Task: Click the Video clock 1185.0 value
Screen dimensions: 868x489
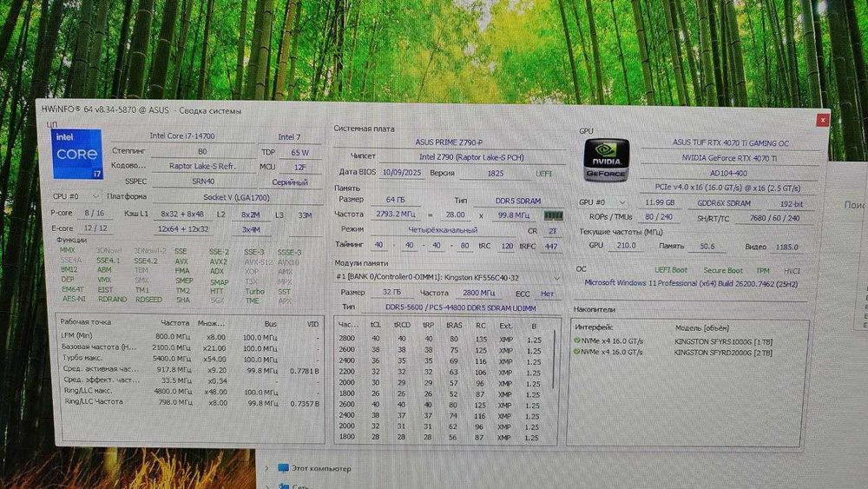Action: 786,247
